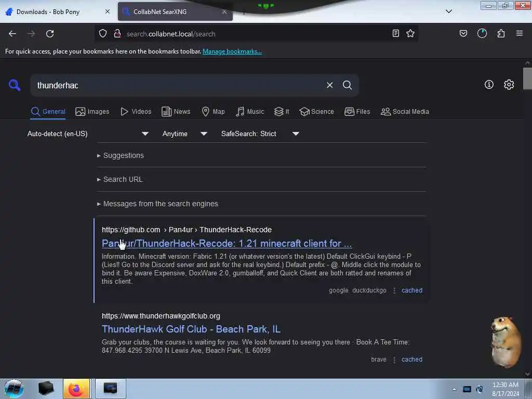Open cached link of ThunderHack-Recode result
The image size is (532, 399).
tap(412, 290)
